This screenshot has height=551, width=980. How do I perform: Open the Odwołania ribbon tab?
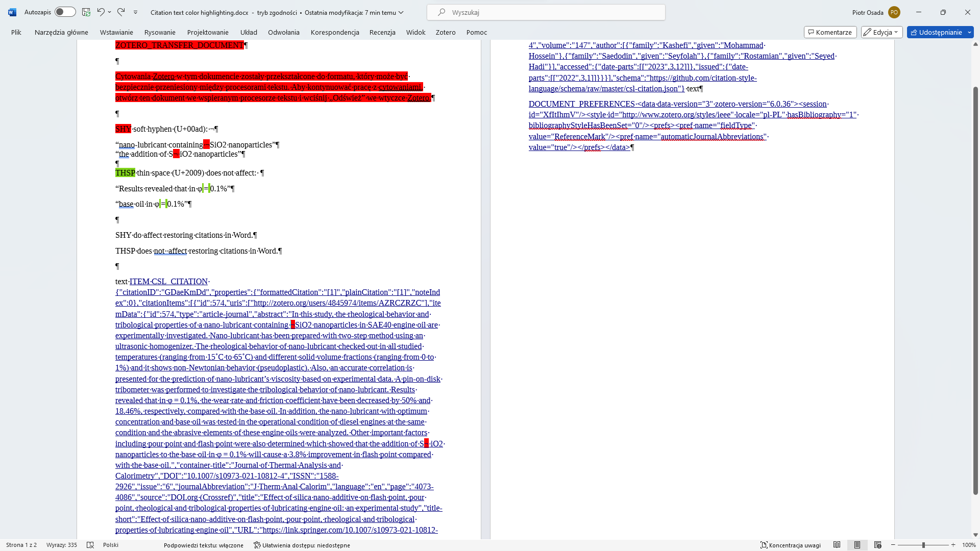[x=283, y=32]
